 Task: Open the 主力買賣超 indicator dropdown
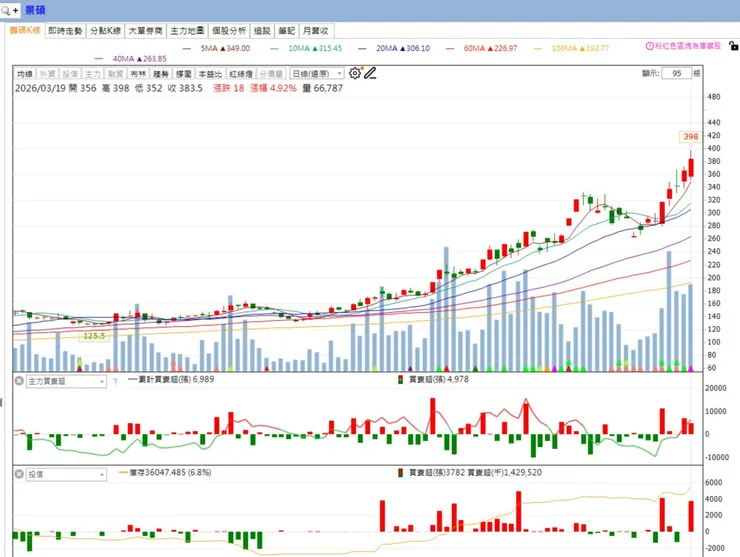point(66,381)
